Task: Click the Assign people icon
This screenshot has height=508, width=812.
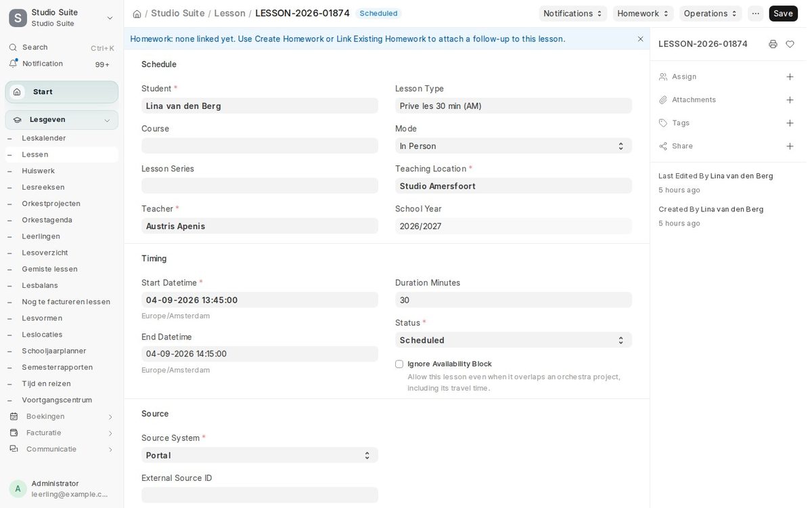Action: pyautogui.click(x=663, y=77)
